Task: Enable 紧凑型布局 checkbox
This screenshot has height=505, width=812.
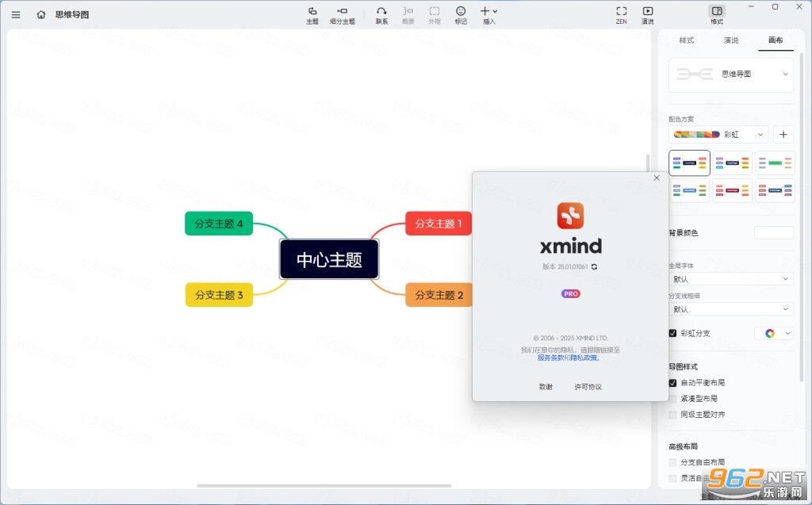Action: tap(672, 399)
